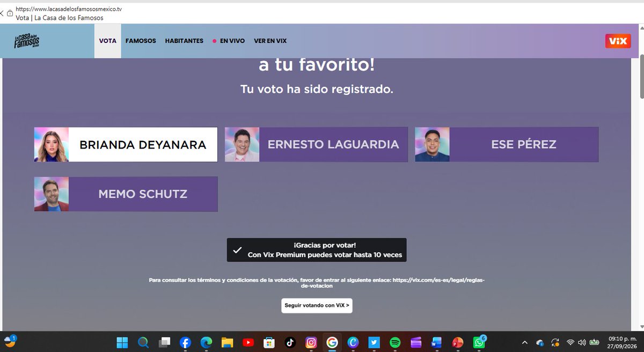The height and width of the screenshot is (352, 644).
Task: Click Ernesto Laguardia's portrait thumbnail
Action: 242,144
